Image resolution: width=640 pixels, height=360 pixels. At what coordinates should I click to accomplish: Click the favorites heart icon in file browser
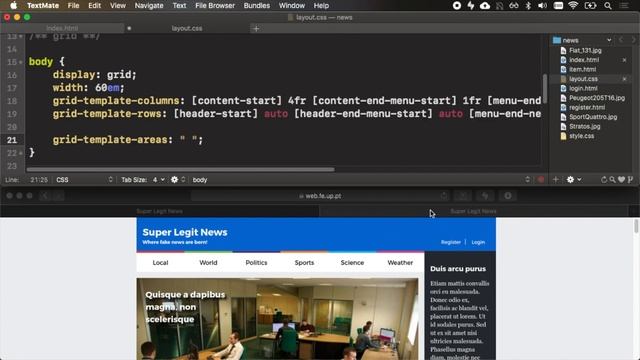coord(621,180)
